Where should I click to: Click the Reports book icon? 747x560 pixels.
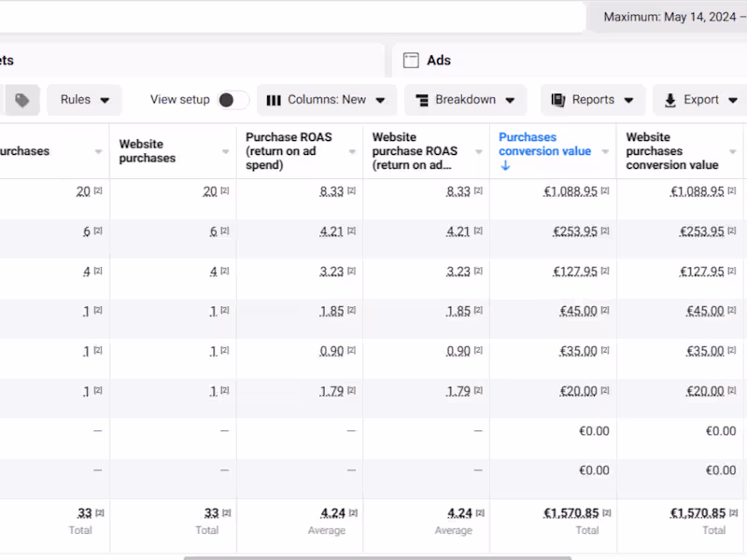(559, 100)
